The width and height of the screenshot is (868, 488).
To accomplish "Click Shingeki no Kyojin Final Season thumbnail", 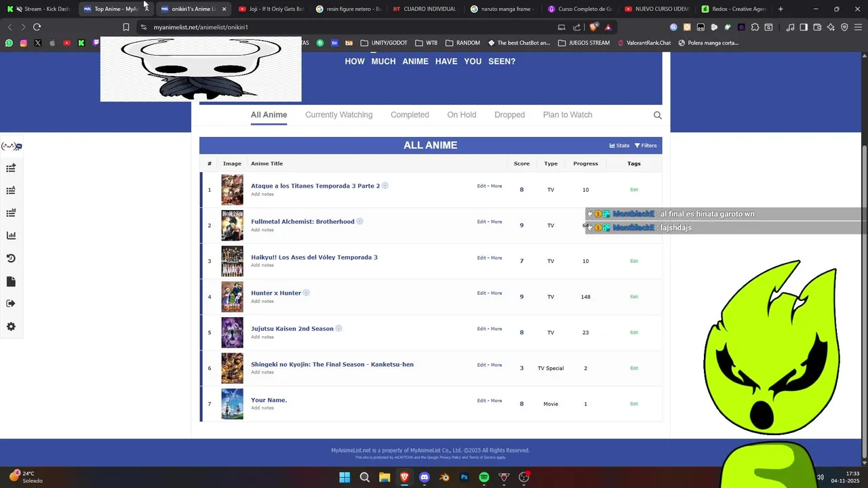I will [232, 368].
